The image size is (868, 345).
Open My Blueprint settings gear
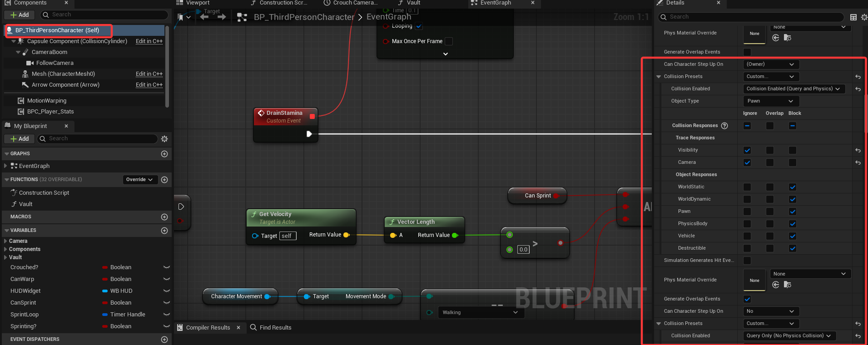click(x=164, y=139)
